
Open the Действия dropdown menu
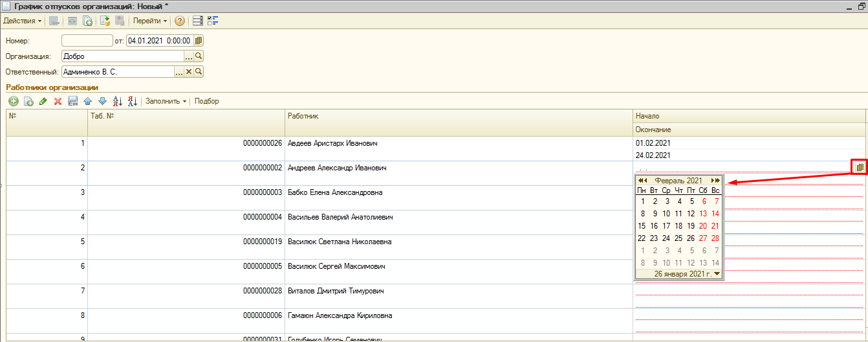pyautogui.click(x=21, y=21)
